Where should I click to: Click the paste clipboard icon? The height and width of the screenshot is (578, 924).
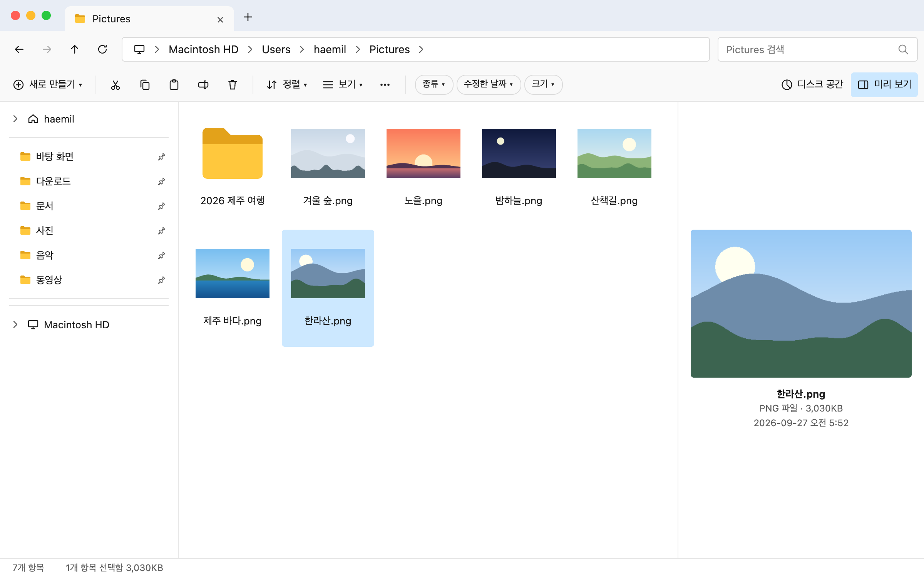click(174, 84)
